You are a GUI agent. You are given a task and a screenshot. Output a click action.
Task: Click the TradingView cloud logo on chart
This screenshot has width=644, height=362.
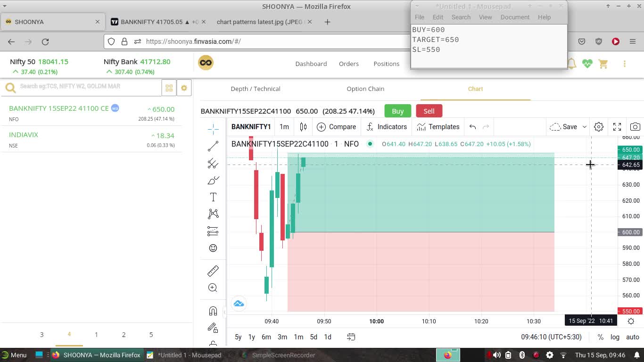[239, 303]
